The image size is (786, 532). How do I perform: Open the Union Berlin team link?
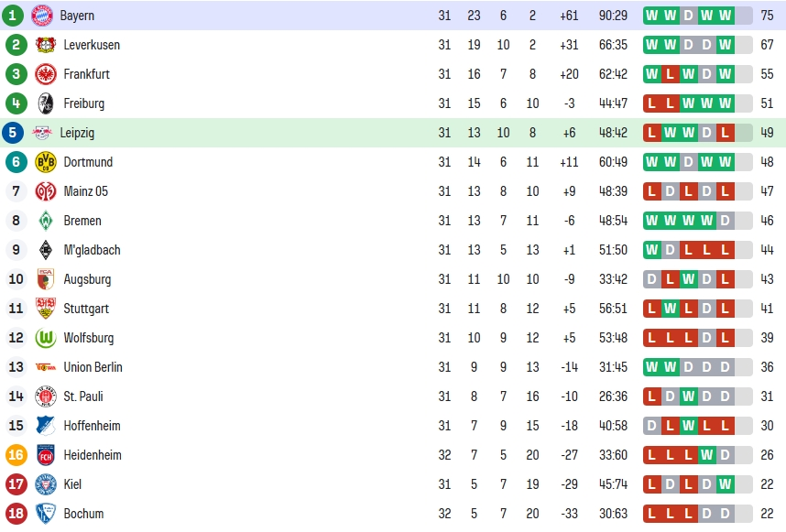(93, 367)
